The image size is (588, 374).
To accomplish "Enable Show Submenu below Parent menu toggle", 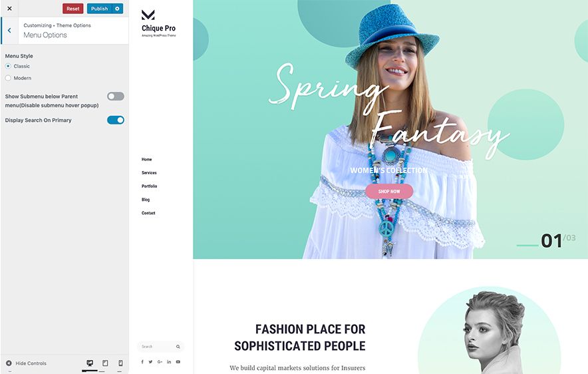I will tap(116, 96).
